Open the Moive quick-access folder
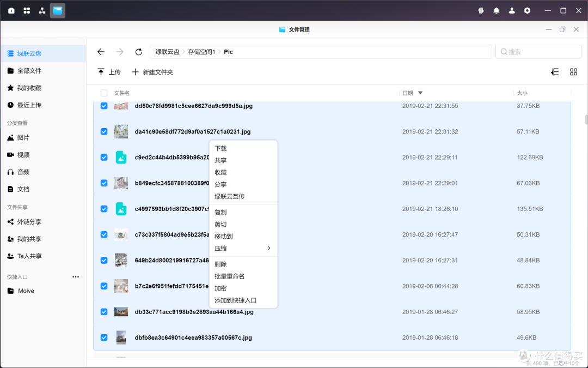The width and height of the screenshot is (588, 368). click(43, 291)
